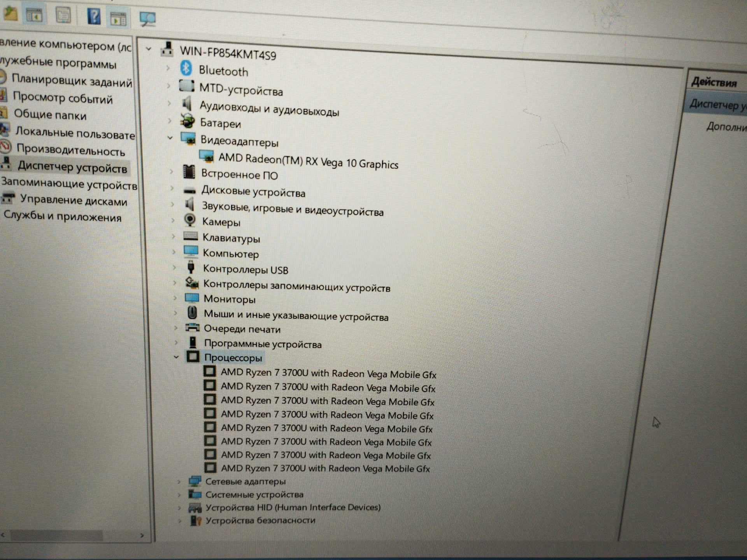Click the Help question mark toolbar icon
This screenshot has height=560, width=747.
pos(94,16)
